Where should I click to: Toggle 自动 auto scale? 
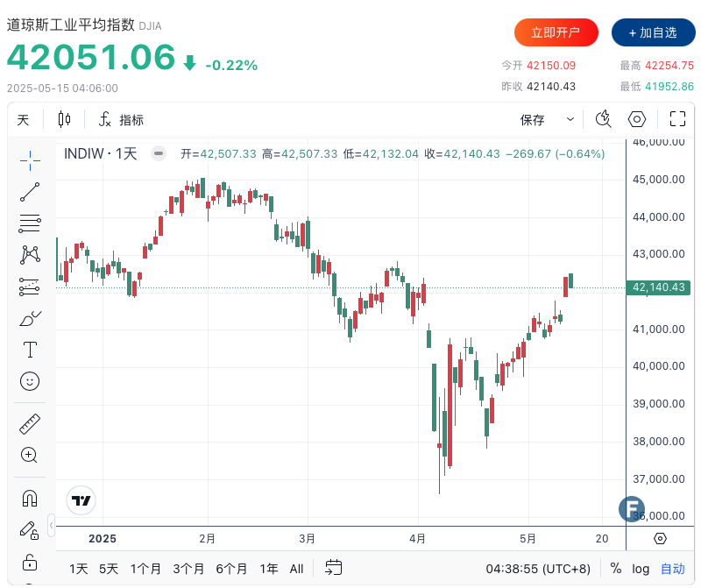click(672, 569)
